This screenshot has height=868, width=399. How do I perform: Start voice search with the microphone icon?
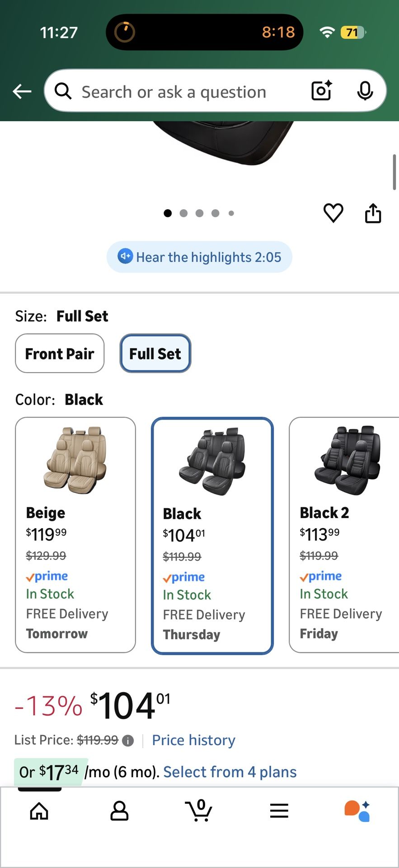click(x=365, y=91)
